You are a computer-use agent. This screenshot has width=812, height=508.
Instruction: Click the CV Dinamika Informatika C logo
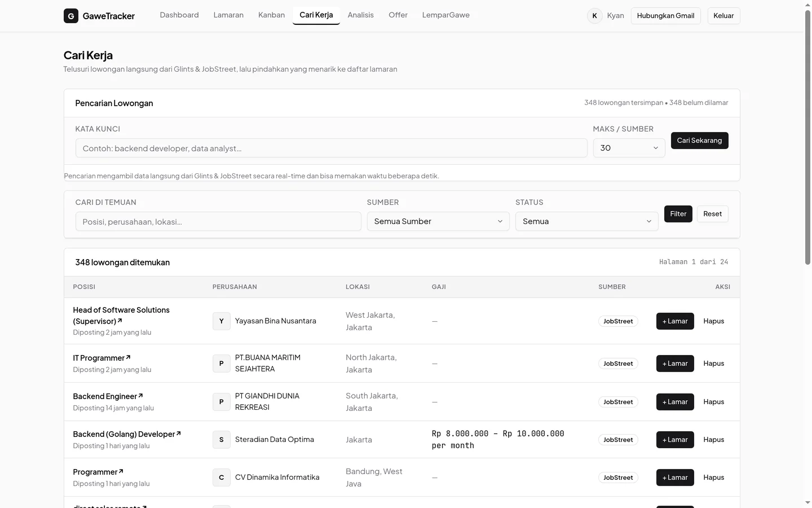click(x=222, y=478)
